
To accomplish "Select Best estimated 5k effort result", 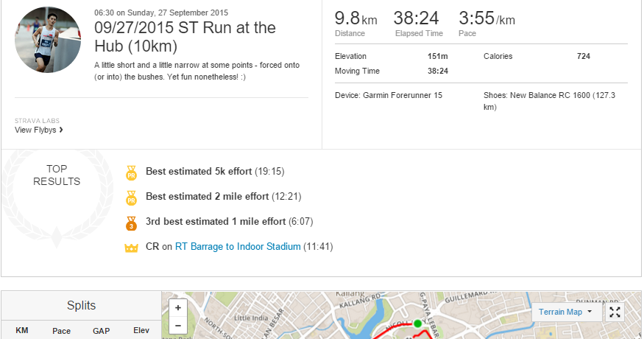I will 199,172.
